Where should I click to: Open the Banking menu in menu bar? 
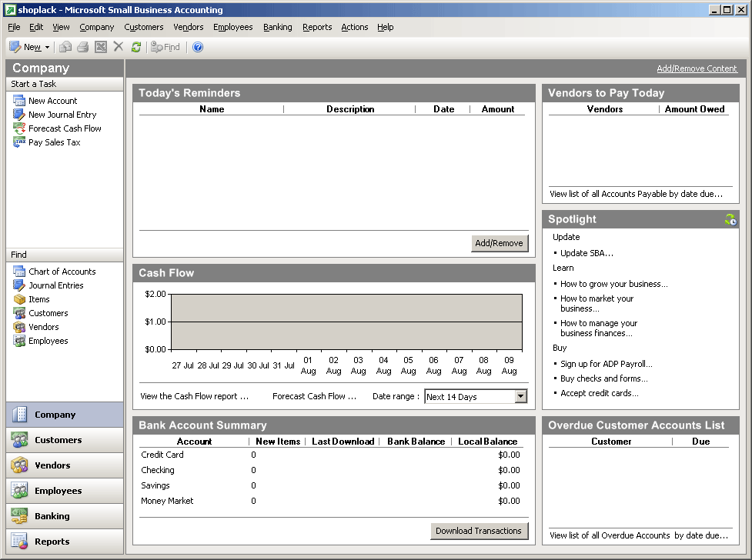[x=278, y=28]
